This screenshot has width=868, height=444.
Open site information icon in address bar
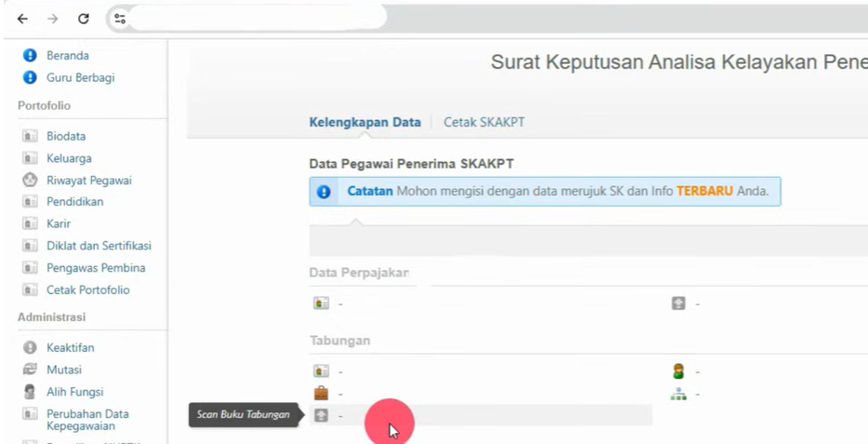120,19
